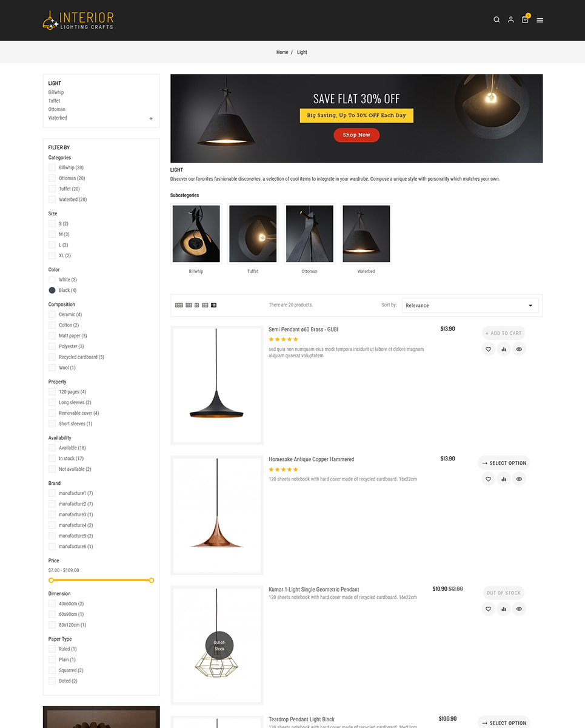Open the shopping cart icon
This screenshot has height=728, width=585.
click(525, 19)
